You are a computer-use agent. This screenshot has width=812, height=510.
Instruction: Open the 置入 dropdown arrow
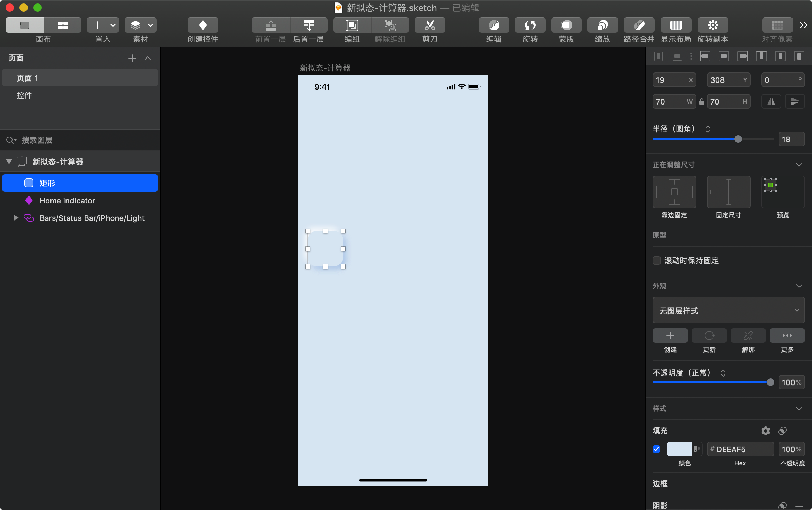click(x=113, y=25)
